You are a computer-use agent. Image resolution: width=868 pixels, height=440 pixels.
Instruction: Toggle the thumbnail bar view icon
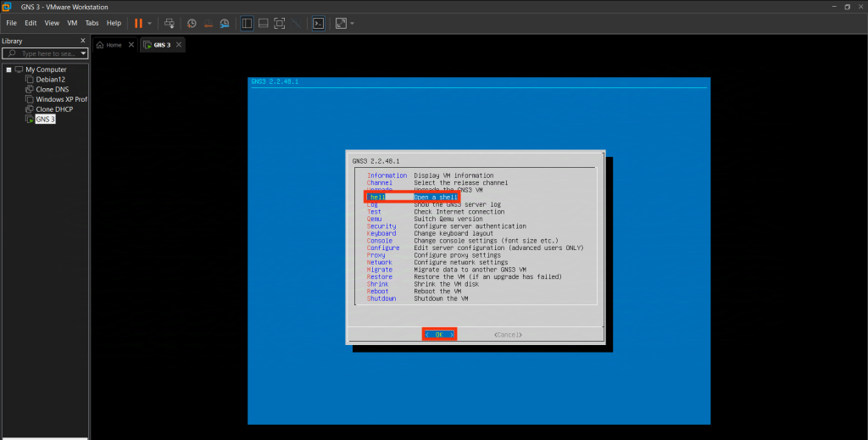tap(264, 23)
